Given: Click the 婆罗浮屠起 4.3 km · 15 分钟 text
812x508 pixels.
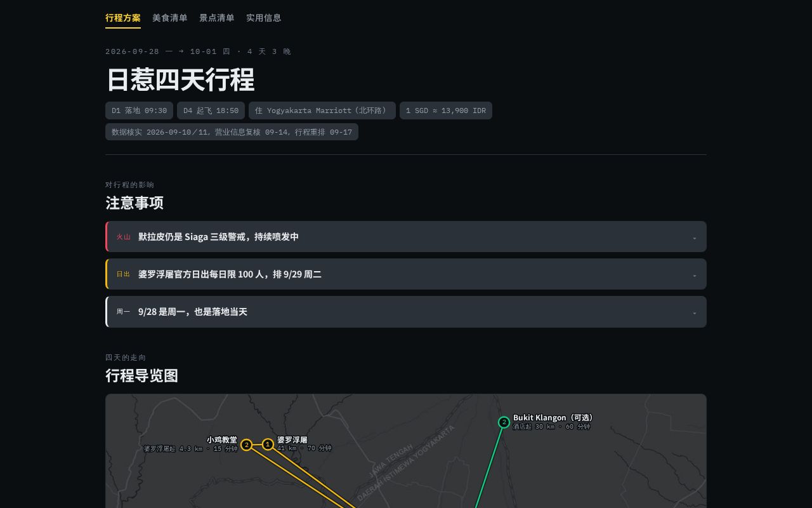Looking at the screenshot, I should [191, 448].
